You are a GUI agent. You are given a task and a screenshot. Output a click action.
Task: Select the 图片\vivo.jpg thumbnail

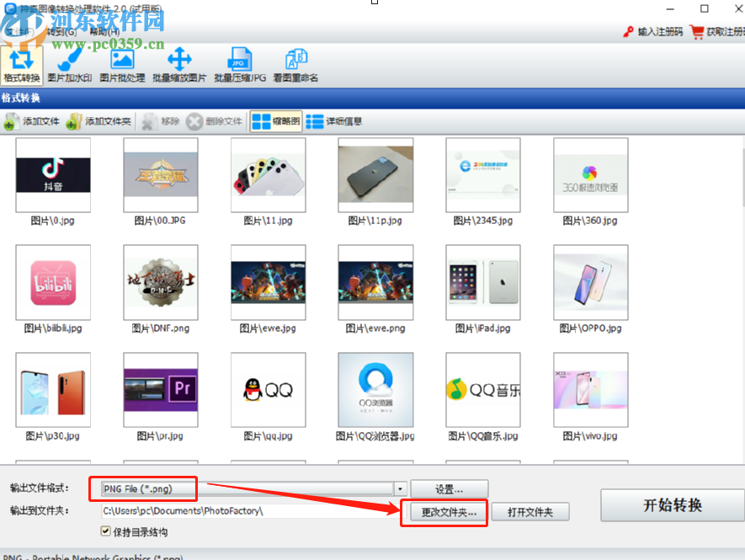point(591,390)
